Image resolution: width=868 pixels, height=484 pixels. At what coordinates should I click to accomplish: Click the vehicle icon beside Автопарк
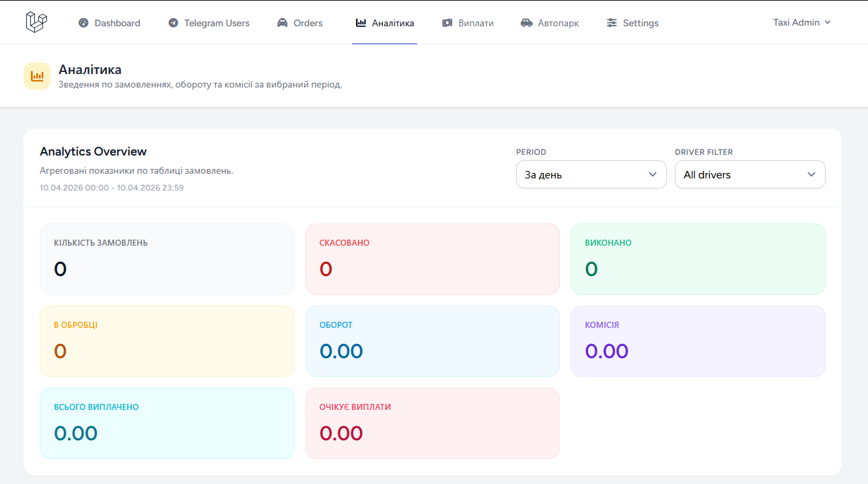click(527, 23)
